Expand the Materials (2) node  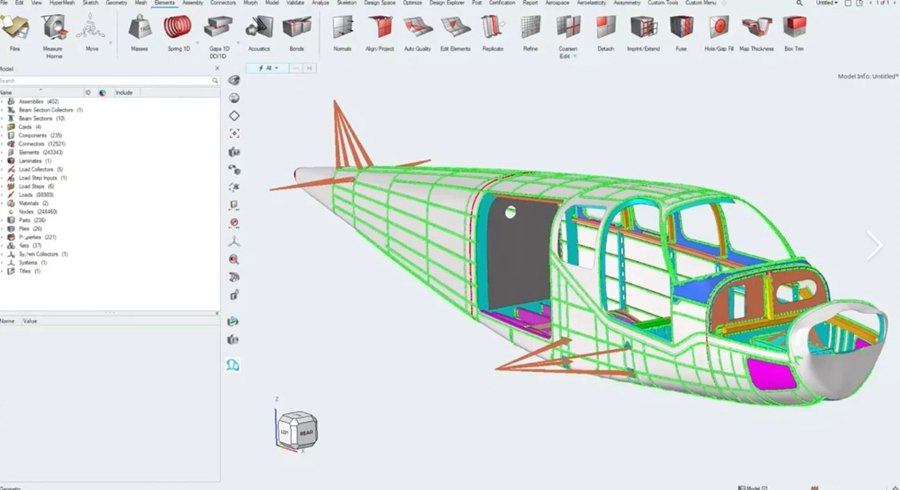pyautogui.click(x=2, y=203)
